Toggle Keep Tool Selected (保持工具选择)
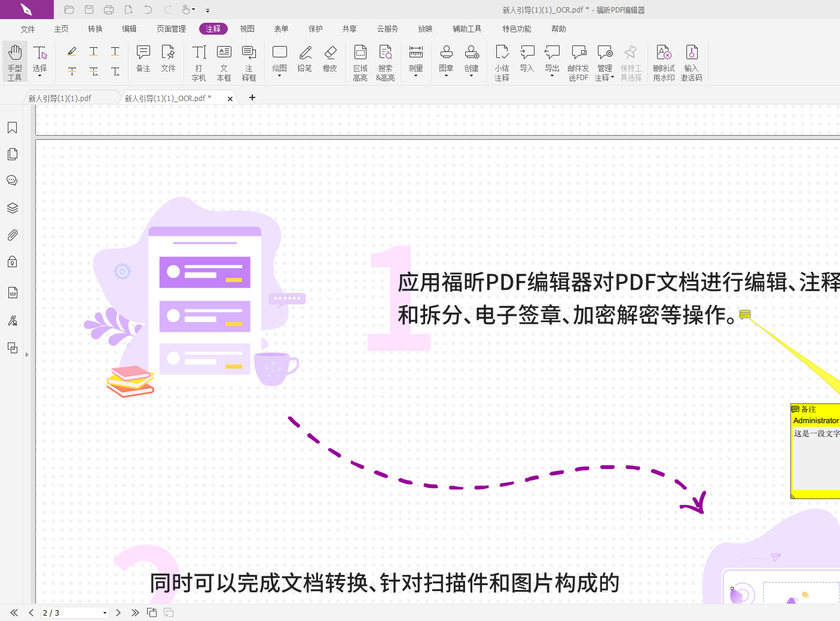 click(x=631, y=62)
